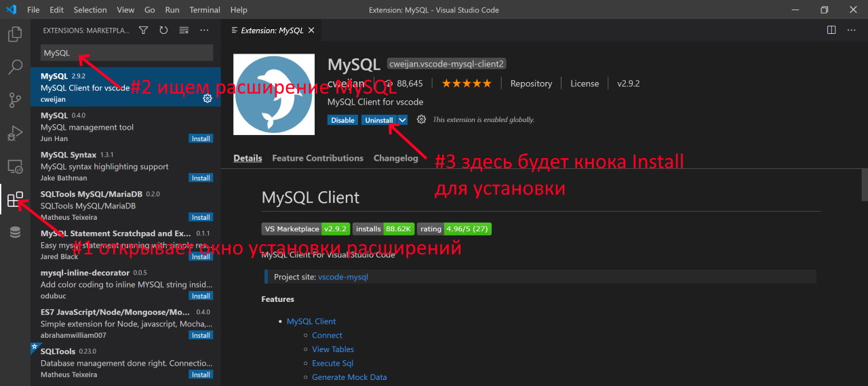
Task: Click the VS Marketplace v2.9.2 badge
Action: [x=306, y=229]
